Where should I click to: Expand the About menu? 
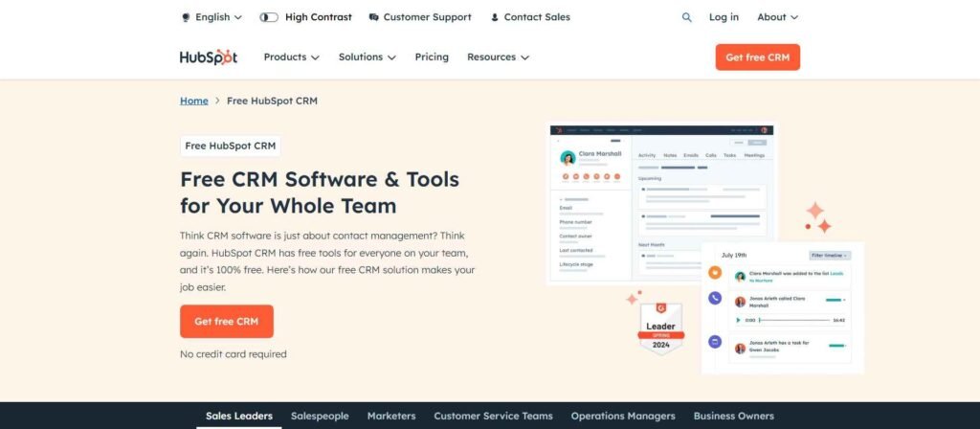[777, 17]
